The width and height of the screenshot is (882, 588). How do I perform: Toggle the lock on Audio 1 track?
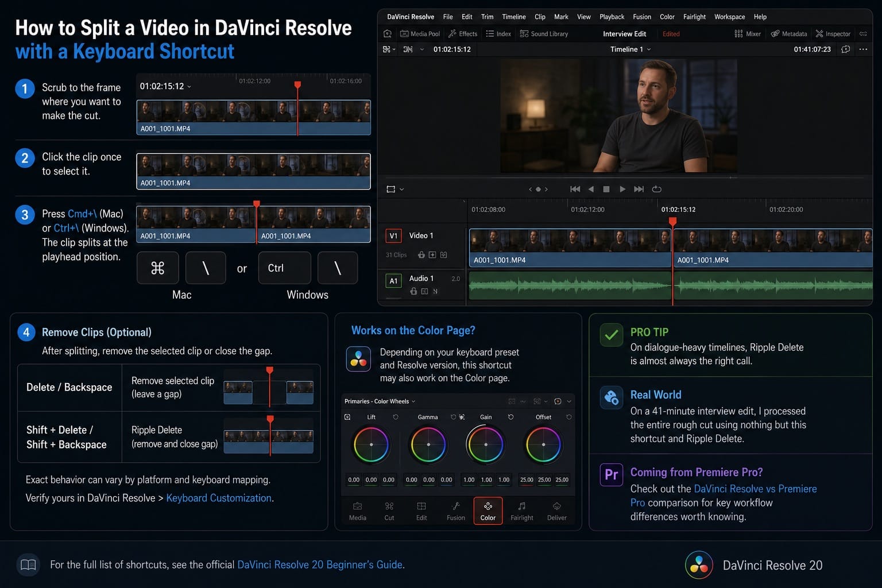(413, 291)
